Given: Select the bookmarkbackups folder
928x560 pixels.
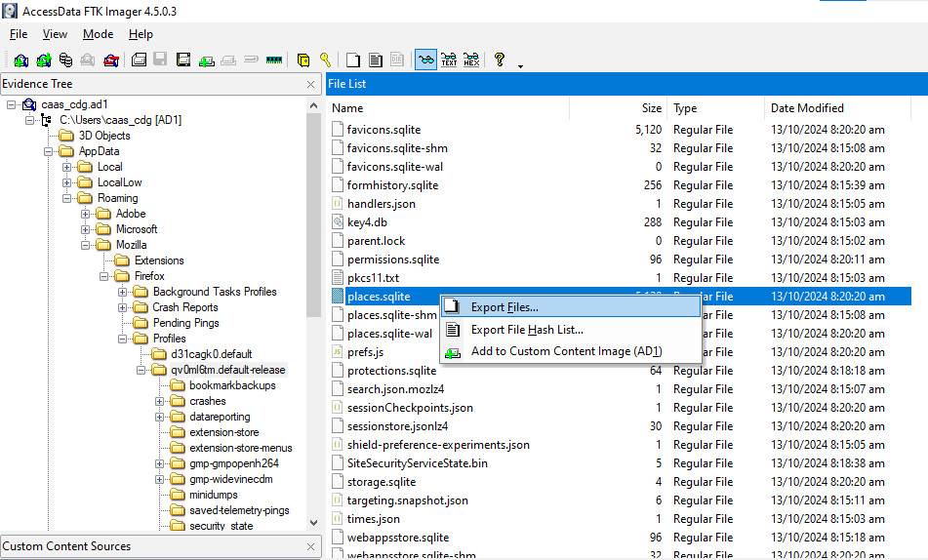Looking at the screenshot, I should tap(232, 385).
